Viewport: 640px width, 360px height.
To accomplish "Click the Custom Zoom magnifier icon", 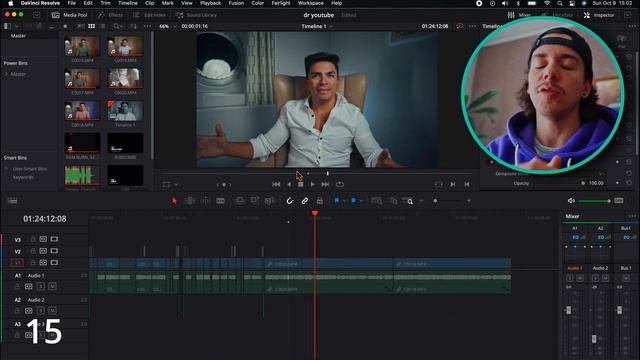I will [408, 201].
